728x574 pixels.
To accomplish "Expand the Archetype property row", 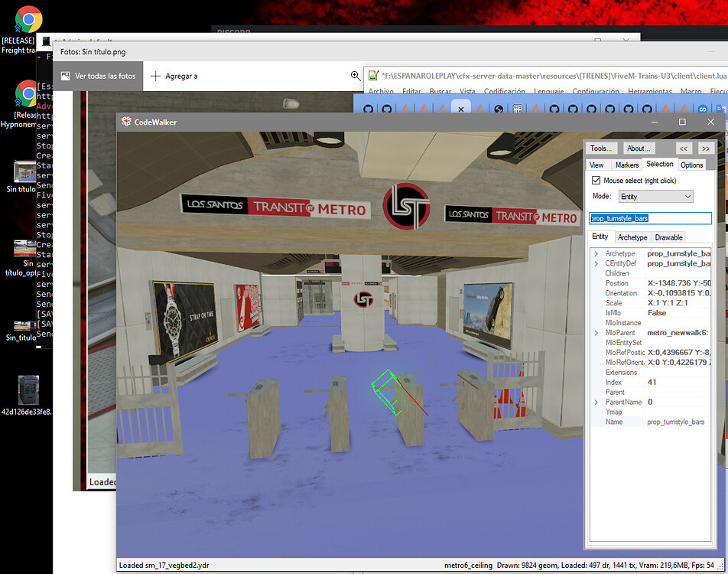I will (x=596, y=253).
